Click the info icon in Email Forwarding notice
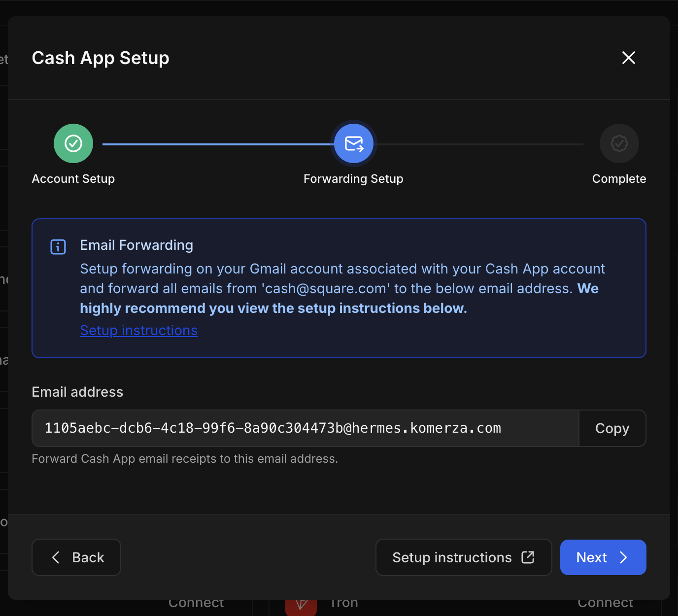The height and width of the screenshot is (616, 678). coord(58,247)
